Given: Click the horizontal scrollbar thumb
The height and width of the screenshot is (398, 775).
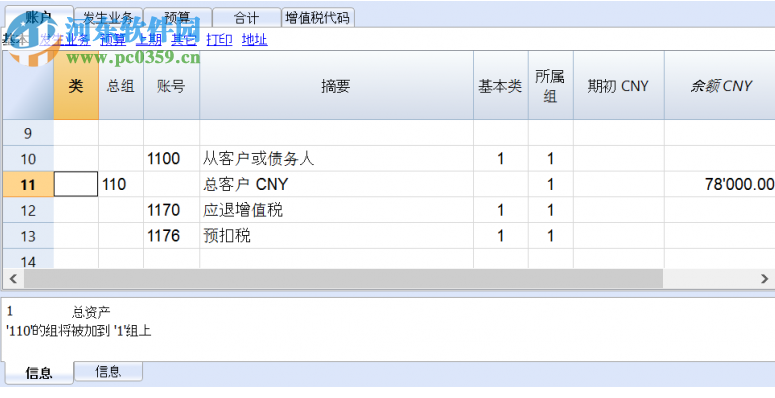Looking at the screenshot, I should (x=344, y=279).
